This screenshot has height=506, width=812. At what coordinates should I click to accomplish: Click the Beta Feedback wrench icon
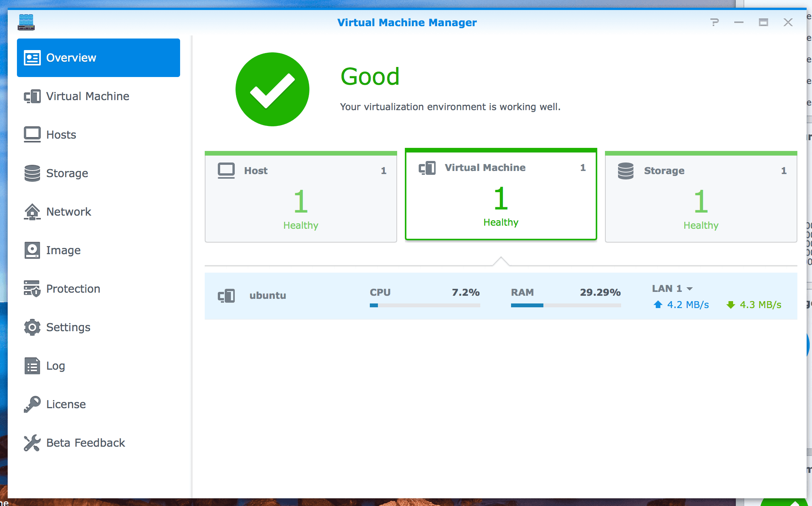pos(32,442)
